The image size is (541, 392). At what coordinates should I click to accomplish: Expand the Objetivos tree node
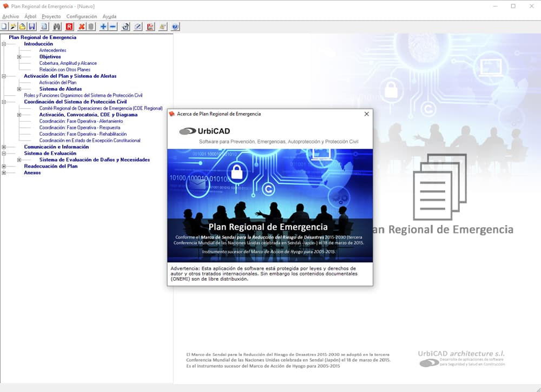coord(19,57)
